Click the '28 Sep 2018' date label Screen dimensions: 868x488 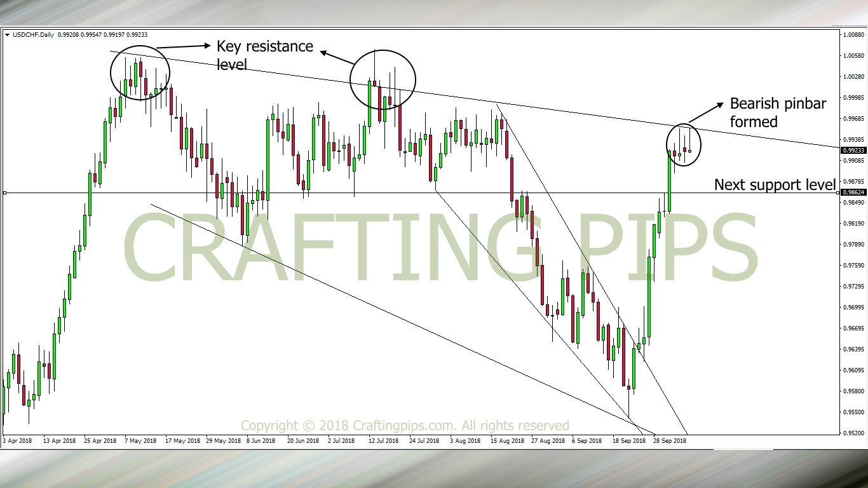(670, 440)
